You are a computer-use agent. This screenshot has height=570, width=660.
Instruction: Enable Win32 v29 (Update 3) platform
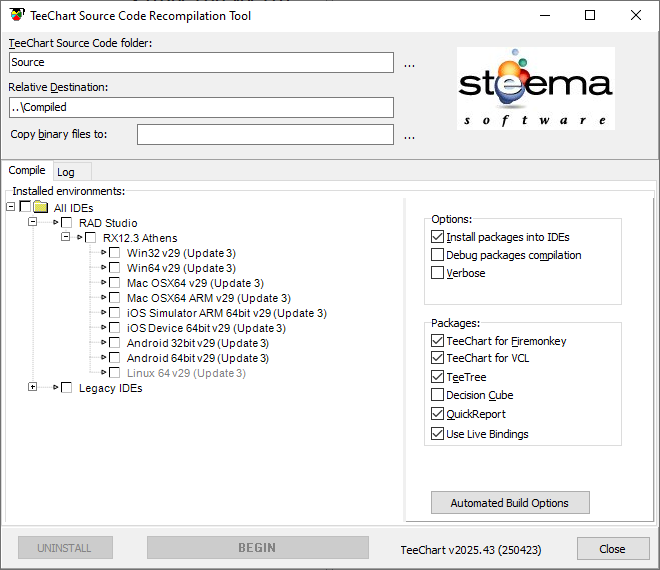point(114,253)
